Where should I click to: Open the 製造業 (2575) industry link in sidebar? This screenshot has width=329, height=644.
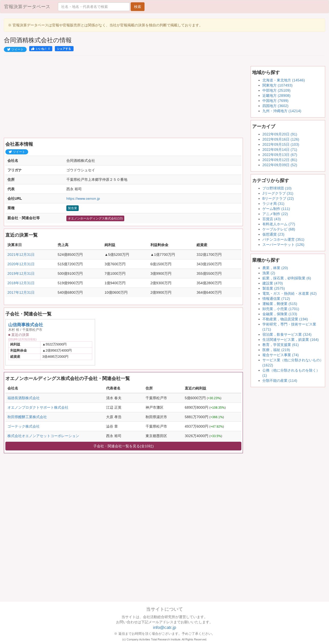273,288
